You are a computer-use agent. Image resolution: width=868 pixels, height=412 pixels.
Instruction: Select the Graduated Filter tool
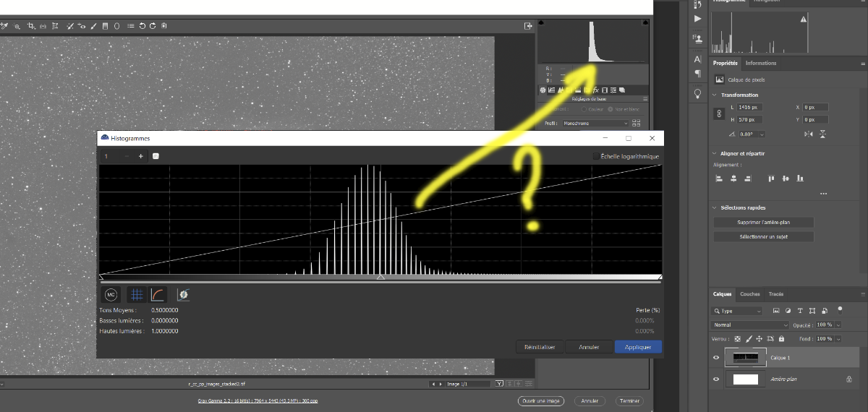point(105,26)
